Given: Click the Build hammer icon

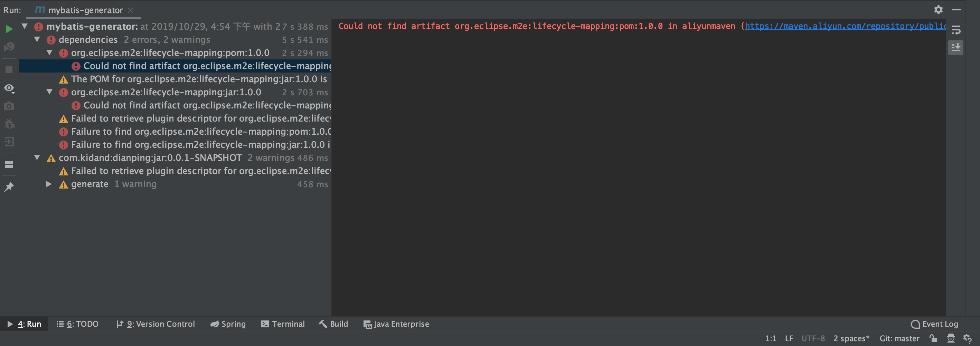Looking at the screenshot, I should (323, 324).
